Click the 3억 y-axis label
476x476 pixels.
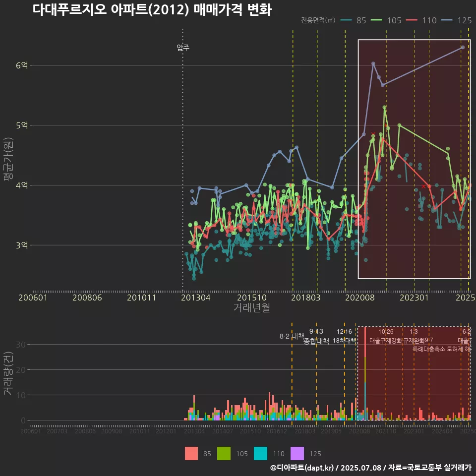pyautogui.click(x=22, y=245)
